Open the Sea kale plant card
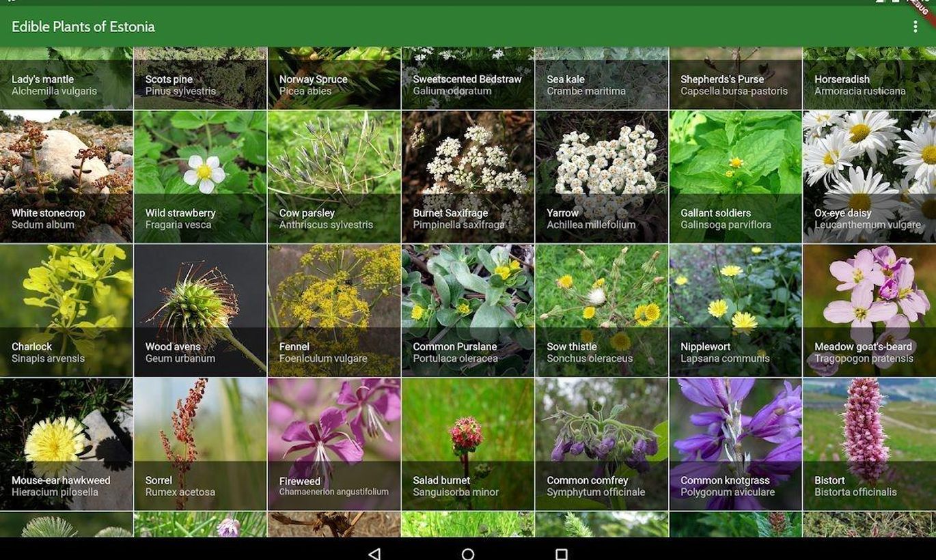The height and width of the screenshot is (560, 936). tap(602, 78)
